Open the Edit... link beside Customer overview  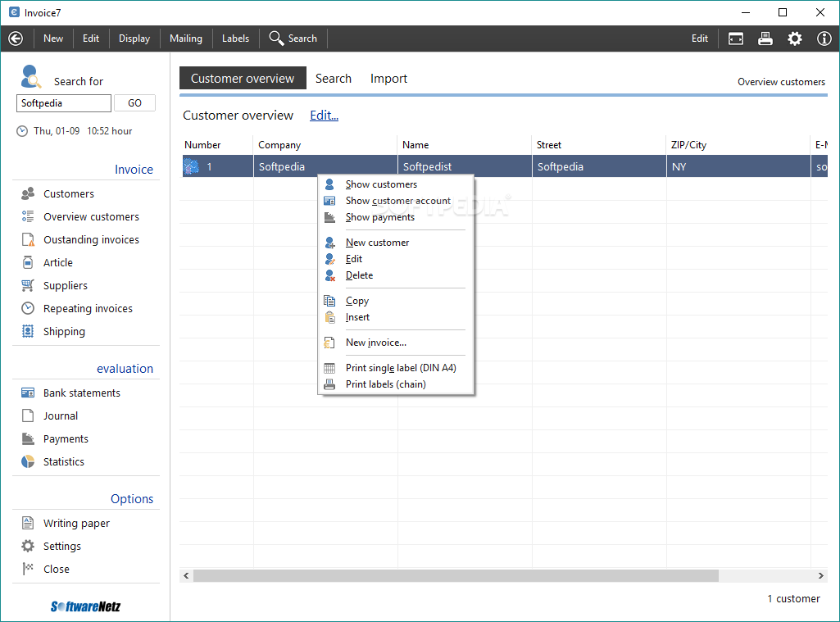[324, 116]
